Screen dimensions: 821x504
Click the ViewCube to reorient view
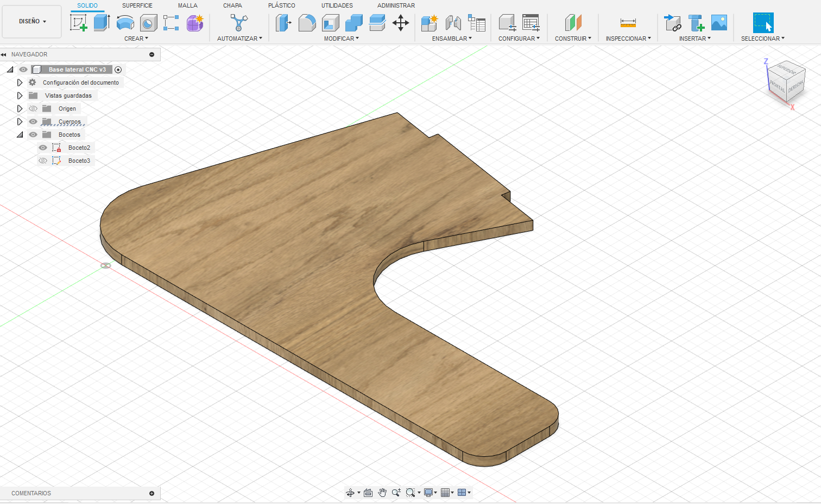pyautogui.click(x=786, y=81)
